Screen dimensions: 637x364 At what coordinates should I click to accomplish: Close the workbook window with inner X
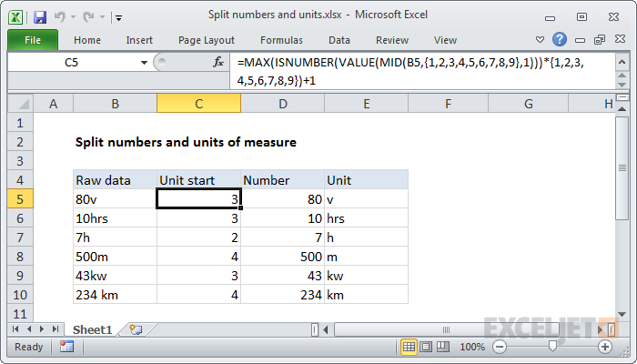(620, 39)
